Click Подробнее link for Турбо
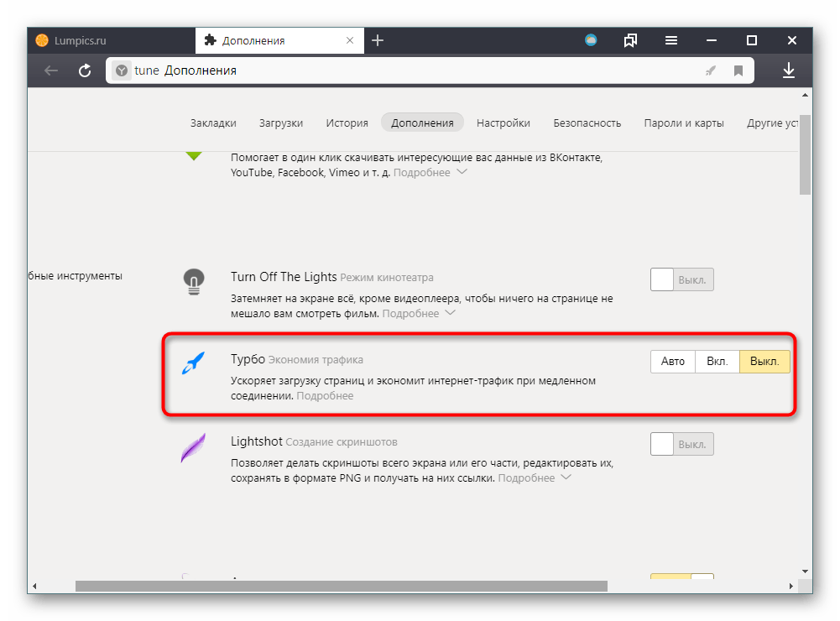Image resolution: width=840 pixels, height=621 pixels. (326, 396)
